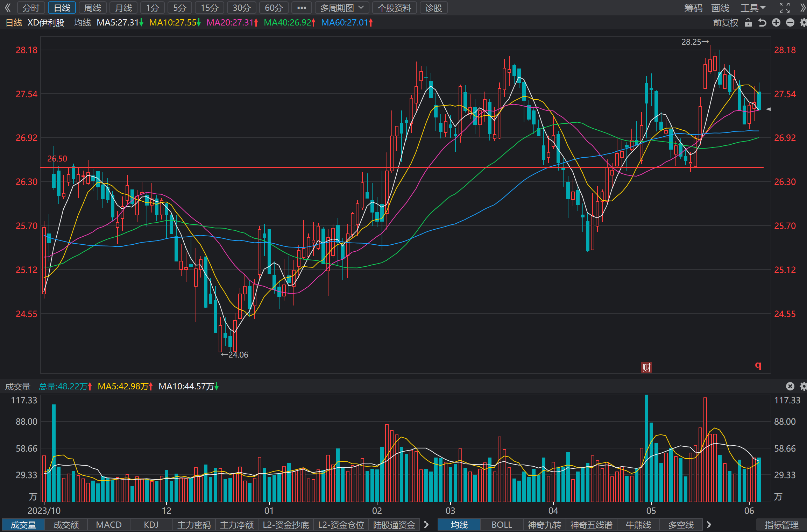Open the lock icon next to 前复权

click(x=748, y=23)
